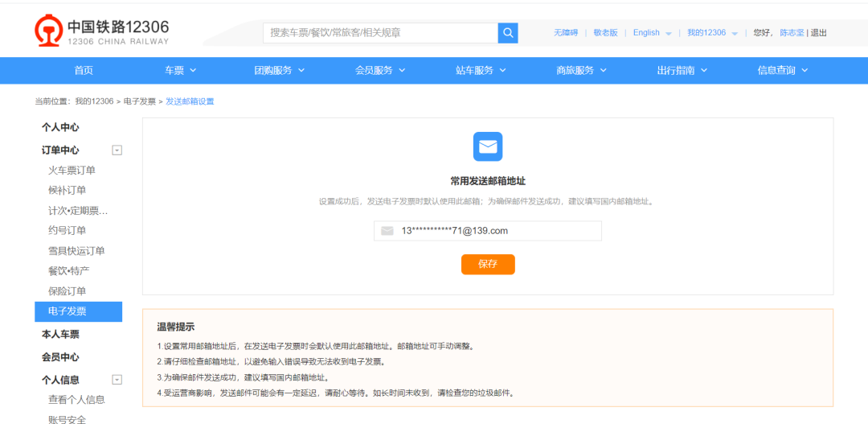Click the 退出 logout link
The height and width of the screenshot is (424, 868).
tap(819, 33)
